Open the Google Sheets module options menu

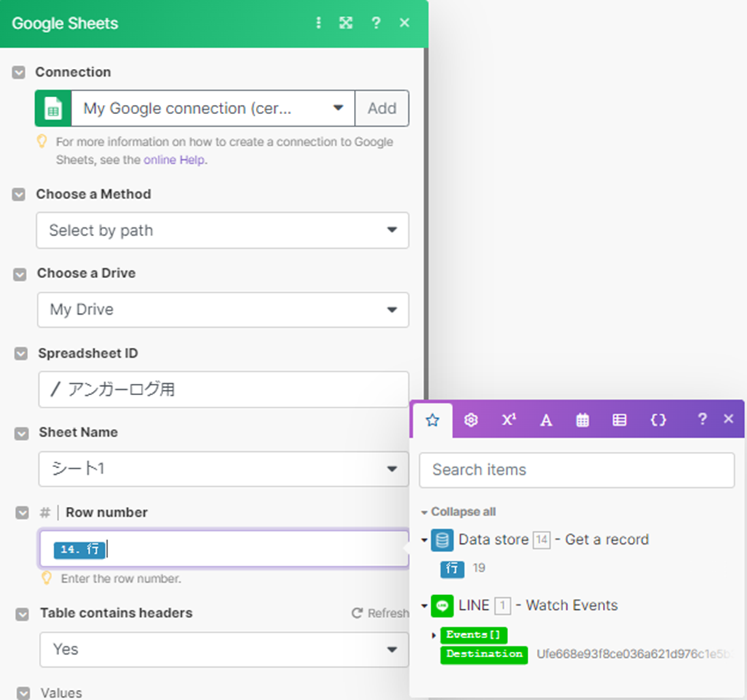318,23
